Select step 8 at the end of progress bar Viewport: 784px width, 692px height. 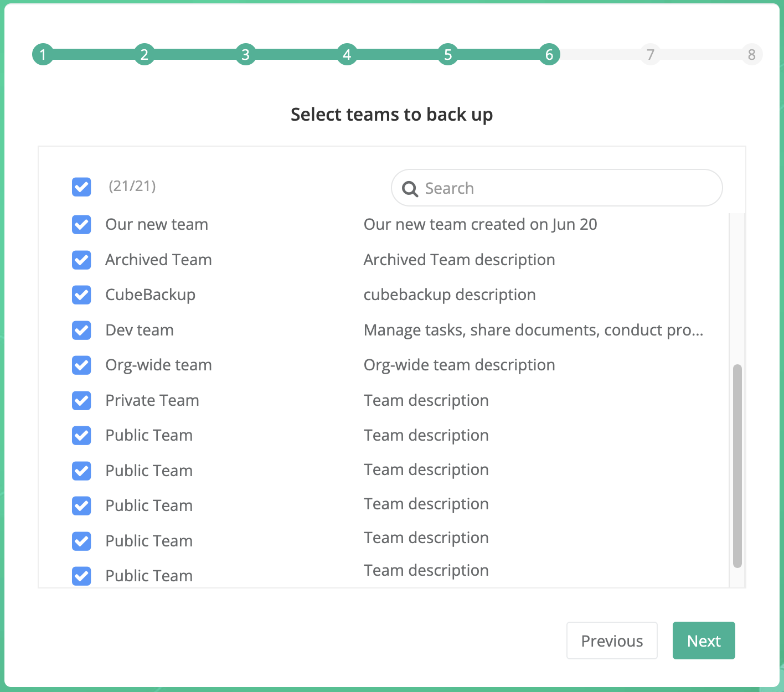751,54
